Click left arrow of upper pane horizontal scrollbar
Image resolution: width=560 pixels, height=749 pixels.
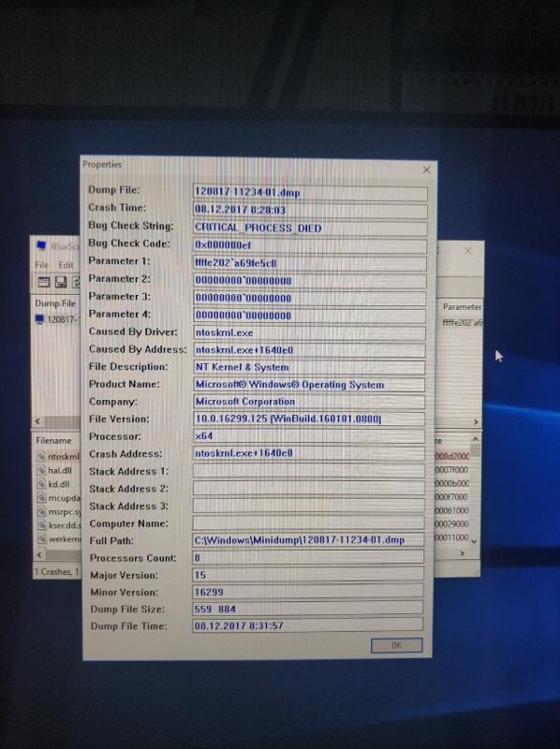pos(37,421)
